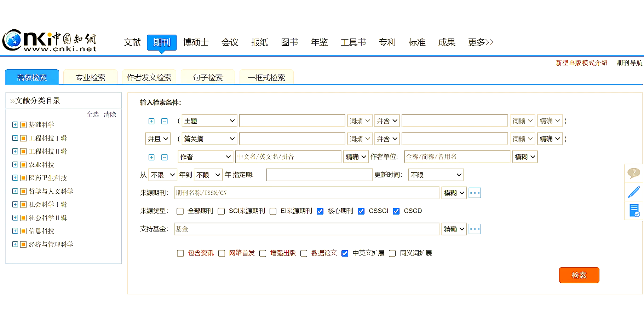
Task: Open 期刊导航 link
Action: (629, 63)
